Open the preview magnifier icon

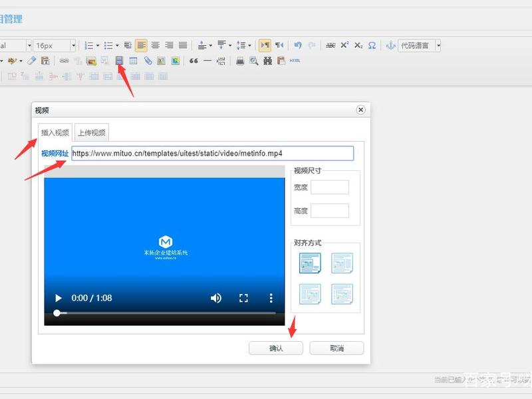coord(254,61)
